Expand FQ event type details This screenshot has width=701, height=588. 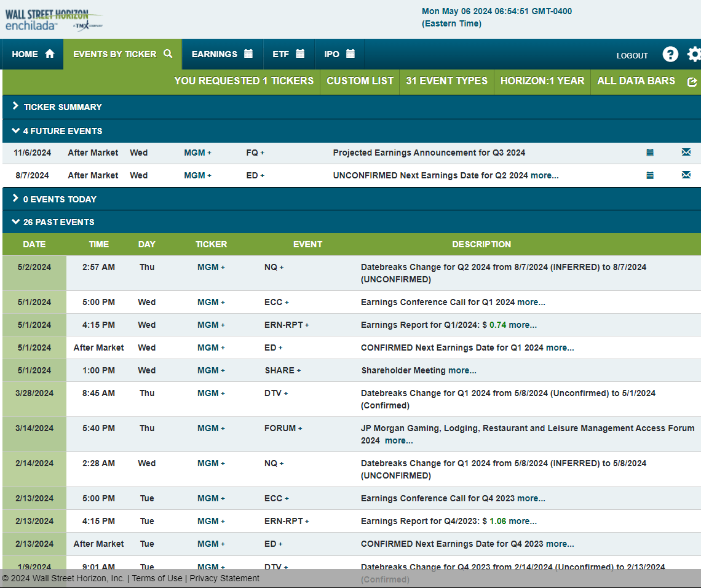tap(255, 153)
